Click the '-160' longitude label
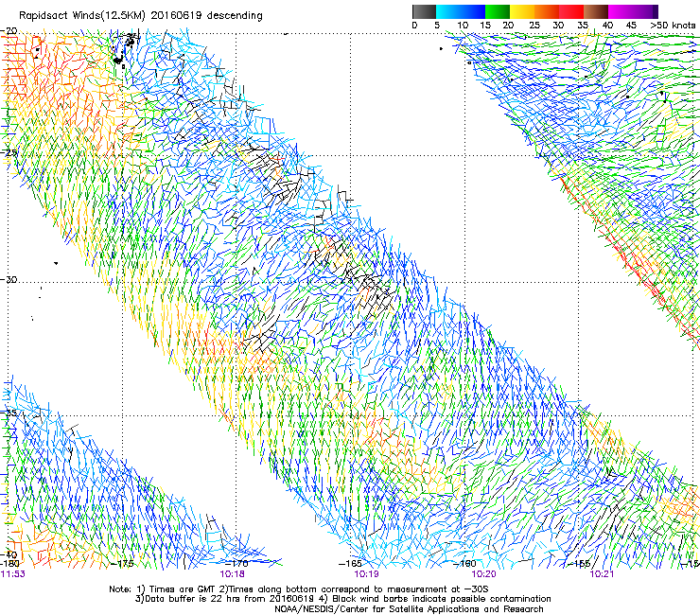 click(x=464, y=564)
